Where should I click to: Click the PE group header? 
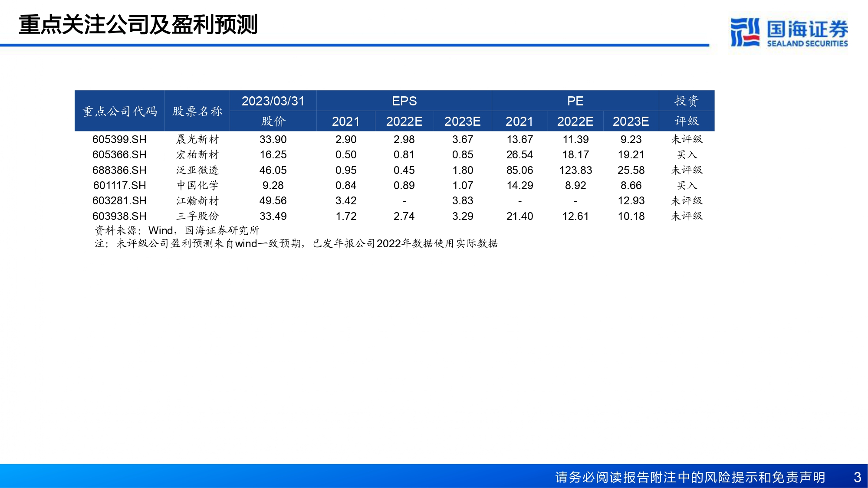(575, 101)
